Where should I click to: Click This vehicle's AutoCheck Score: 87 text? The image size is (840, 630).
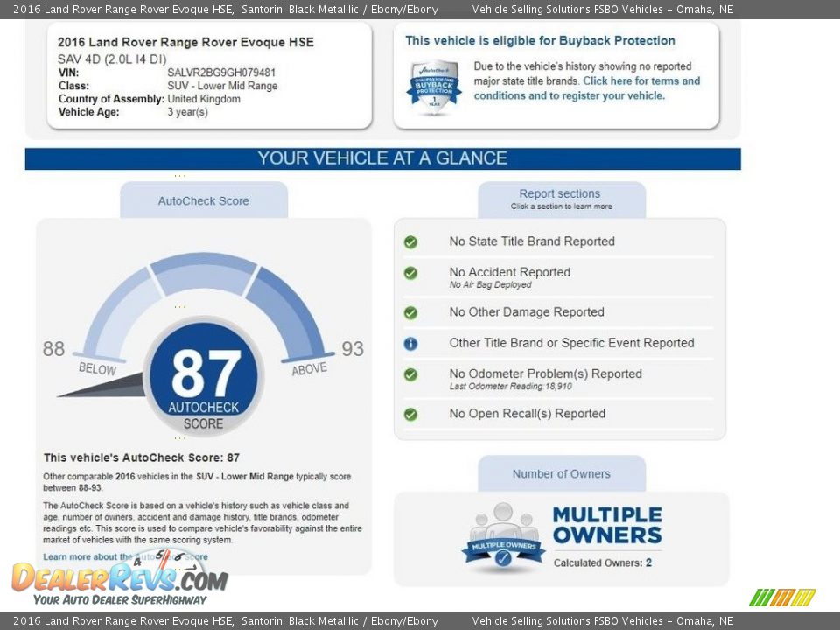click(x=142, y=458)
